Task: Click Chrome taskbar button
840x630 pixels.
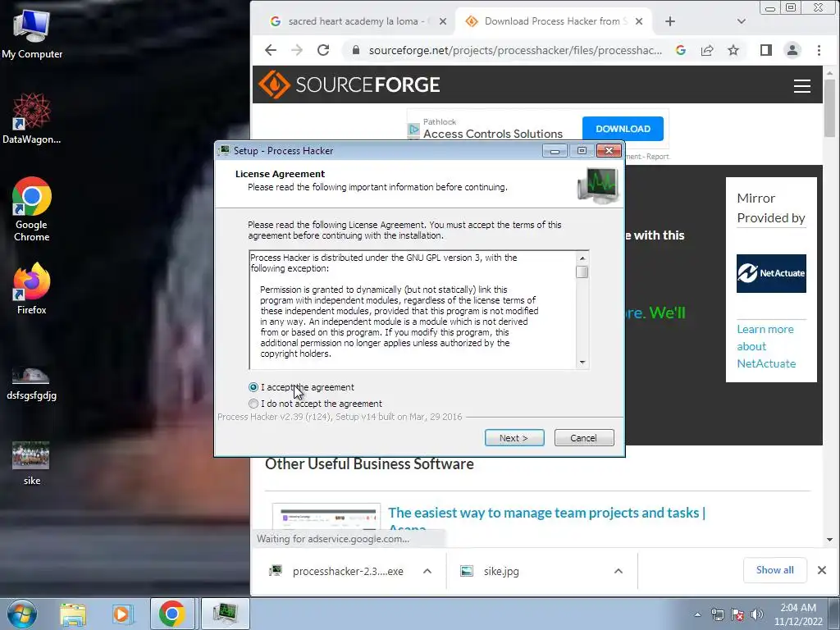Action: coord(171,614)
